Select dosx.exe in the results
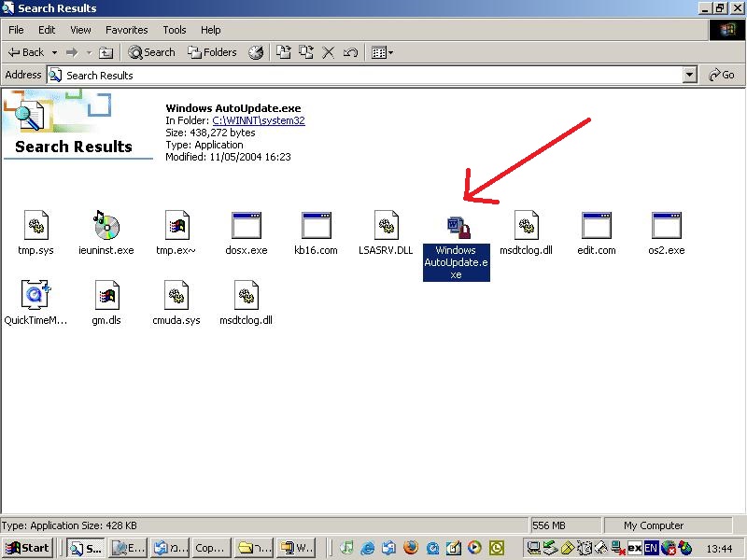Screen dimensions: 747x560 (x=247, y=233)
